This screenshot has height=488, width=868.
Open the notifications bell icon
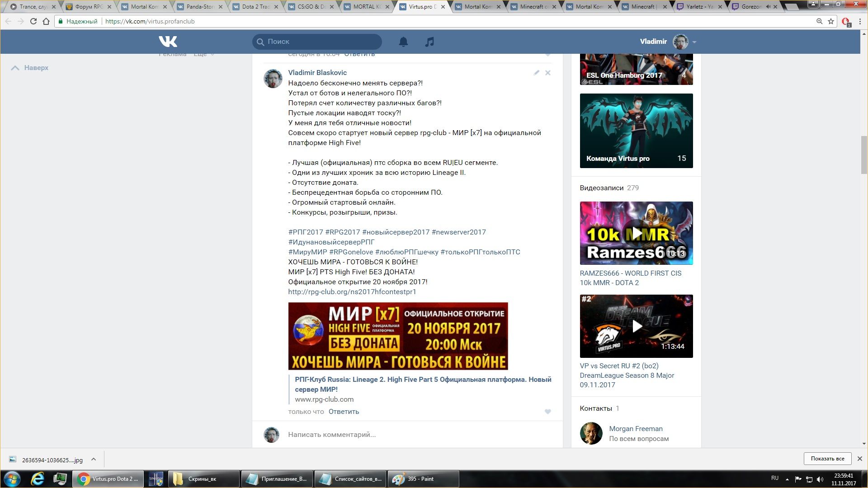(x=403, y=42)
